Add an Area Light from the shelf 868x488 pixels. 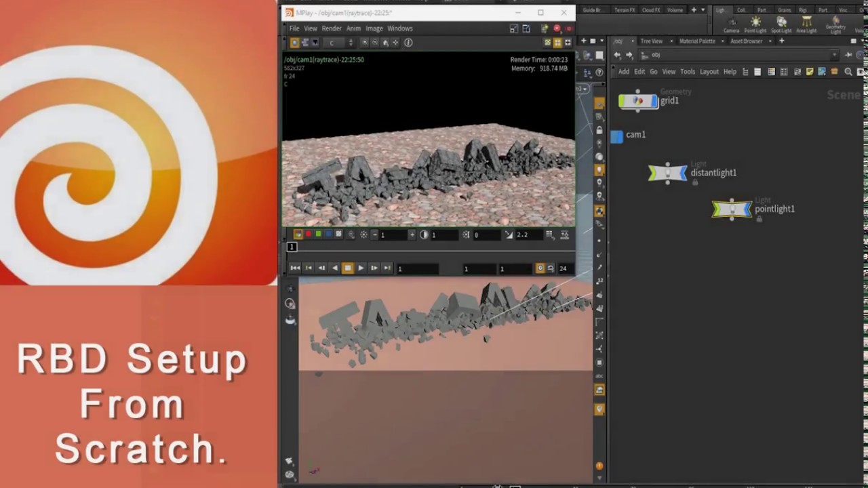(x=807, y=24)
